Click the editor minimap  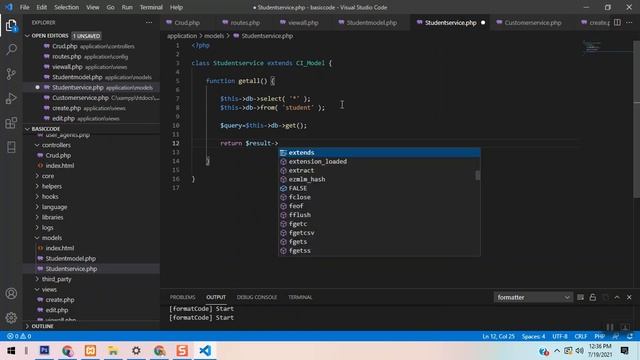pyautogui.click(x=607, y=47)
